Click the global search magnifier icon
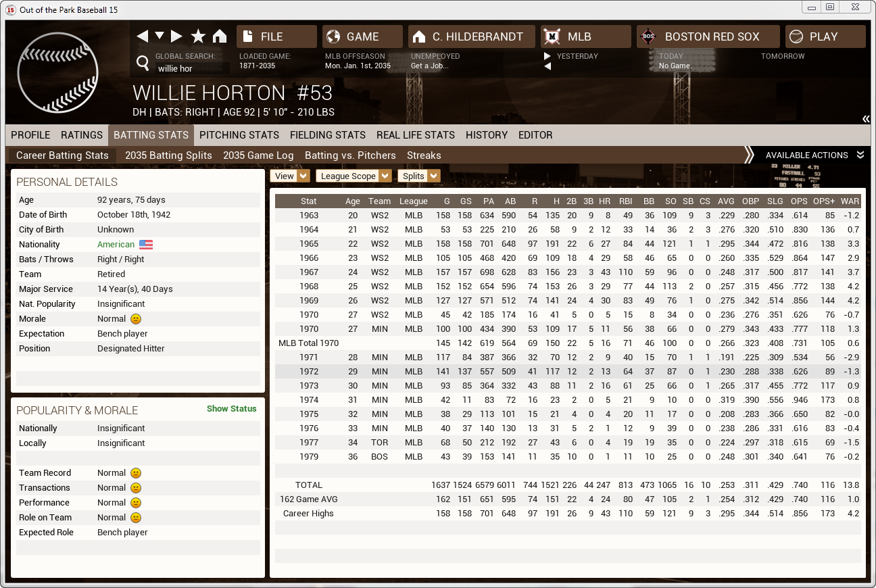 [x=143, y=63]
